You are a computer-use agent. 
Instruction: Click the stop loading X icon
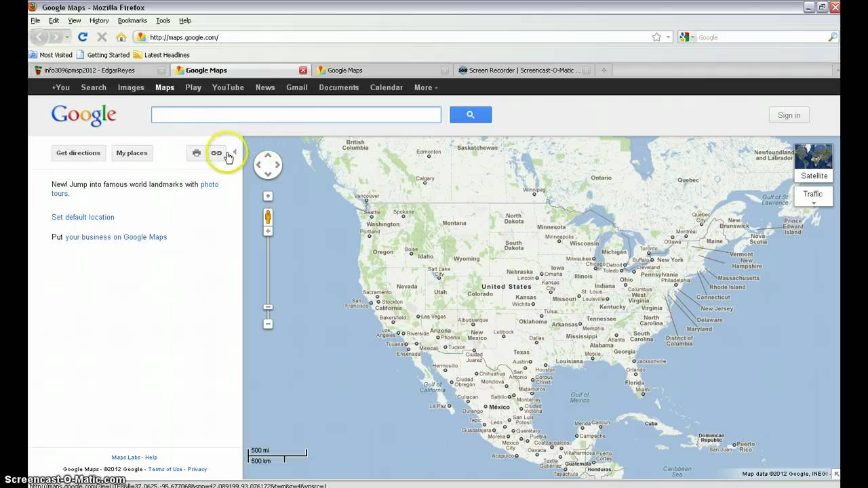tap(102, 37)
